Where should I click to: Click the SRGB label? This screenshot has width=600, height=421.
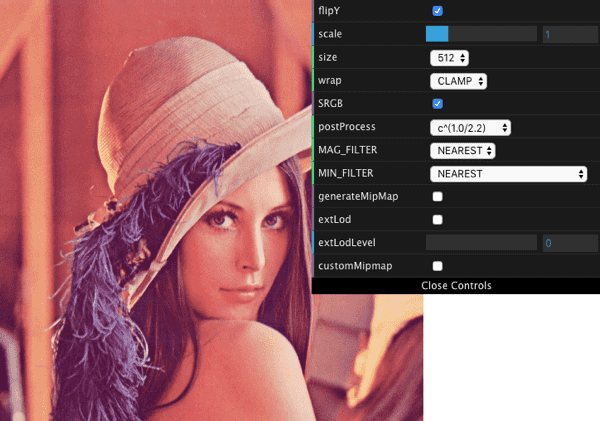(330, 103)
